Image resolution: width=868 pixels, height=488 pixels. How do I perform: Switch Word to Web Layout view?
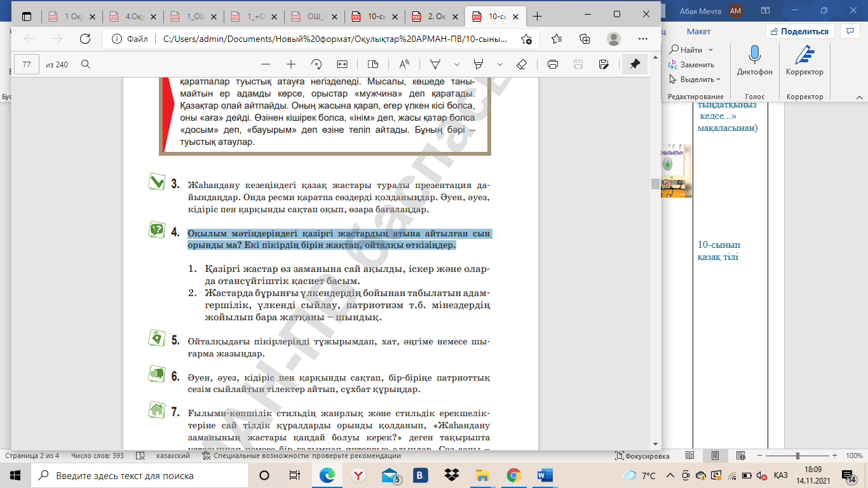tap(740, 456)
